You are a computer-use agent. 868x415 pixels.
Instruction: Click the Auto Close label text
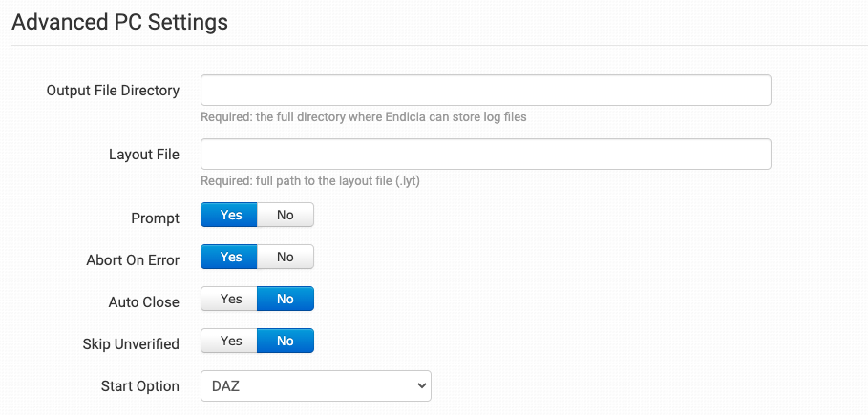[x=144, y=302]
